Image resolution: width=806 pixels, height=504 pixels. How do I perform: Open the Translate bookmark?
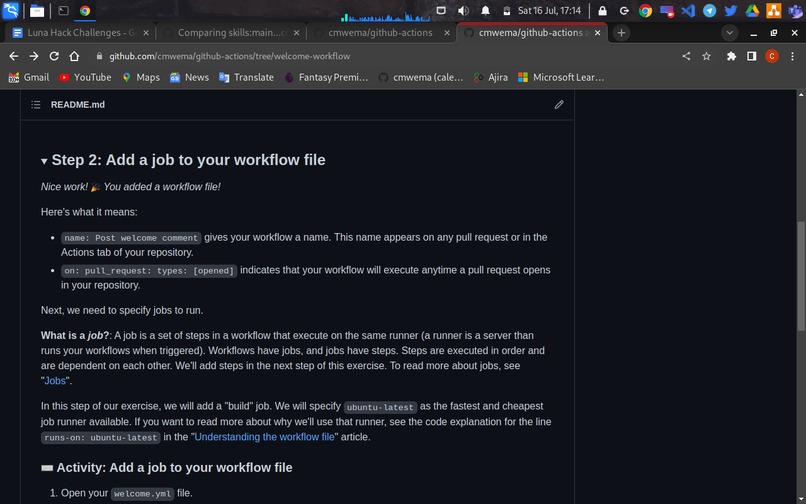pyautogui.click(x=246, y=77)
